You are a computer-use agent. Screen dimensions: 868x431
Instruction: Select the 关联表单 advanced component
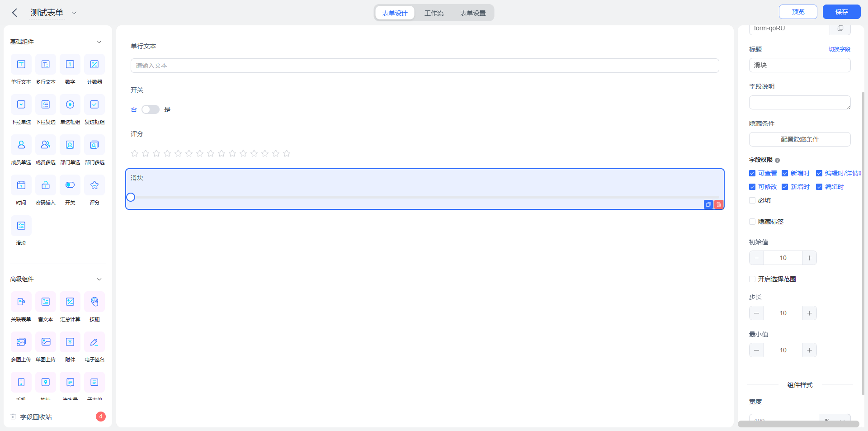coord(21,302)
